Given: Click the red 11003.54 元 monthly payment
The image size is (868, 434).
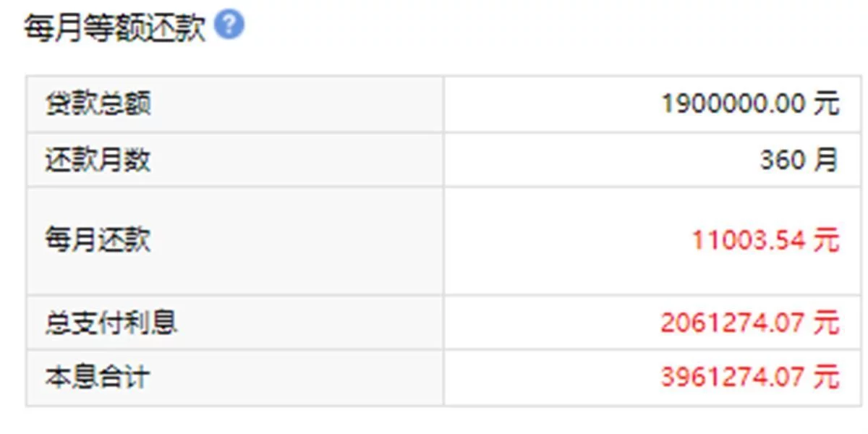Looking at the screenshot, I should (766, 240).
